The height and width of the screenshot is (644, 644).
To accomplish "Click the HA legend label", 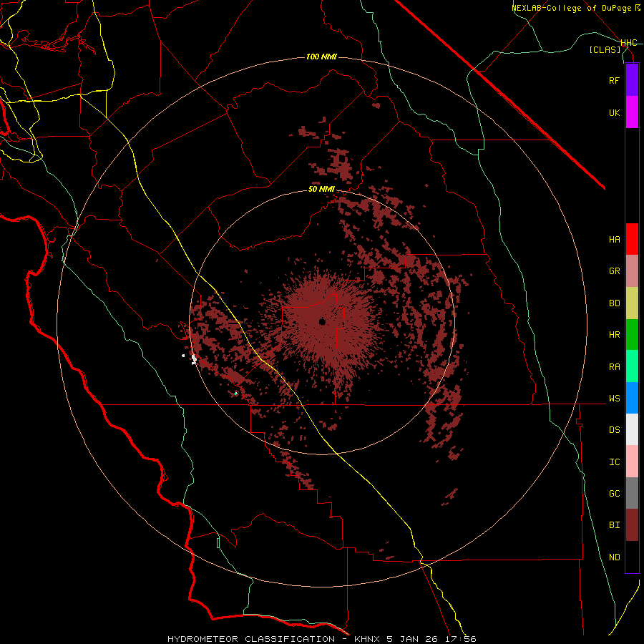I will pyautogui.click(x=614, y=240).
